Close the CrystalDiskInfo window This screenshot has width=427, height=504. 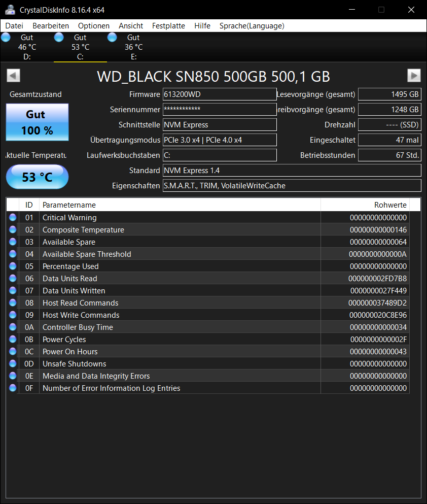(411, 10)
